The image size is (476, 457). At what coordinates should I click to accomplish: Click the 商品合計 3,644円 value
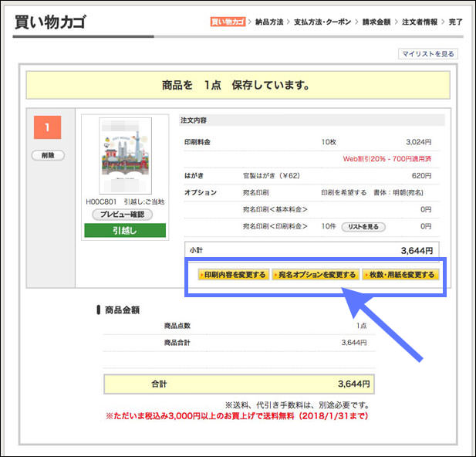354,343
